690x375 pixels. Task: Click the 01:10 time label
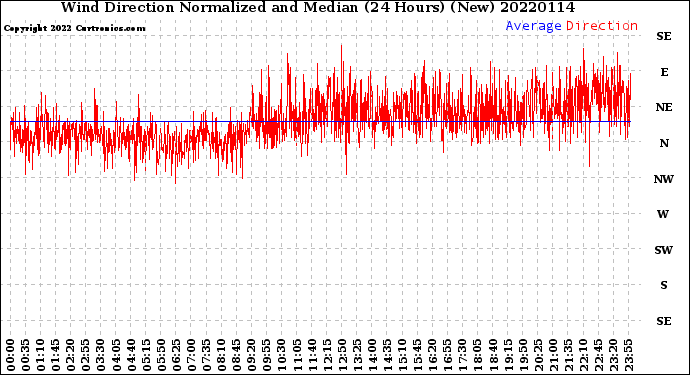pos(40,355)
